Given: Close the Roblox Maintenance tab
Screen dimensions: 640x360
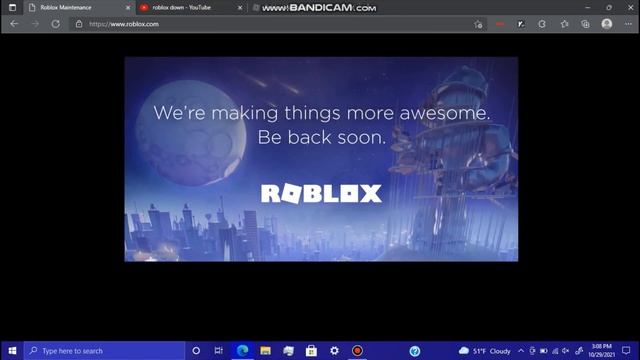Looking at the screenshot, I should point(128,8).
